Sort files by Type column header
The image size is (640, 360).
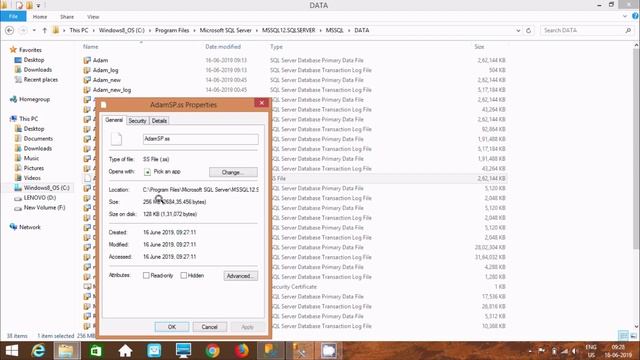coord(276,47)
